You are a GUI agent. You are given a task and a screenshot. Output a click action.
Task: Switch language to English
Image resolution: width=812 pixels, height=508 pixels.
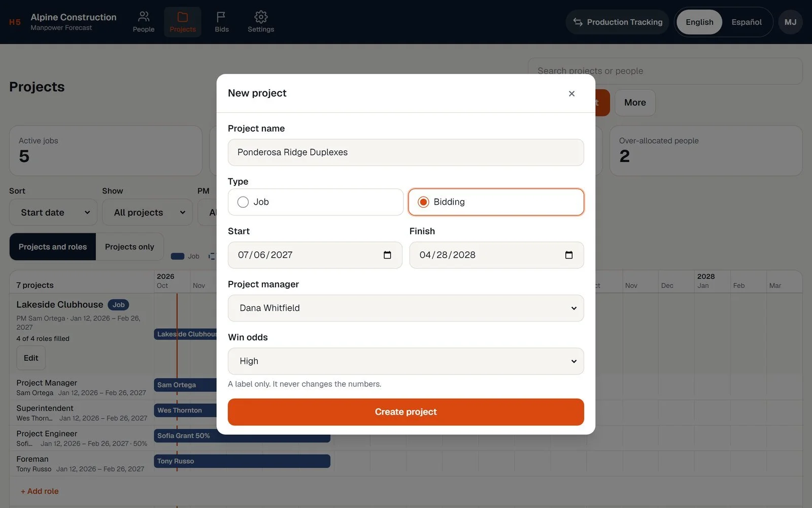[699, 22]
